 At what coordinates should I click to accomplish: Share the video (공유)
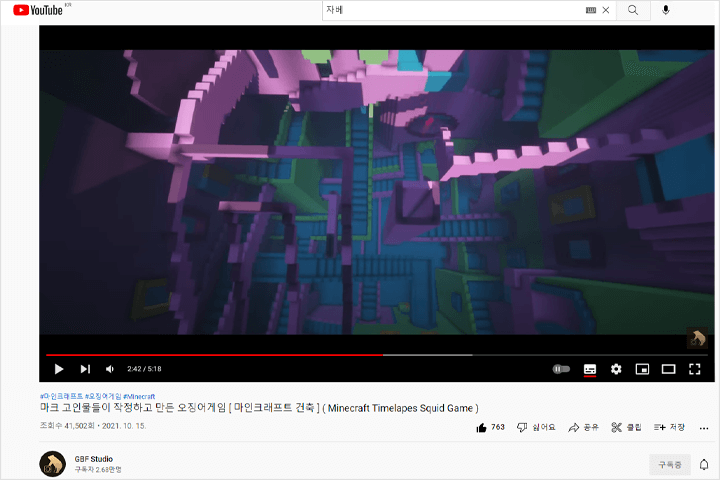[583, 428]
